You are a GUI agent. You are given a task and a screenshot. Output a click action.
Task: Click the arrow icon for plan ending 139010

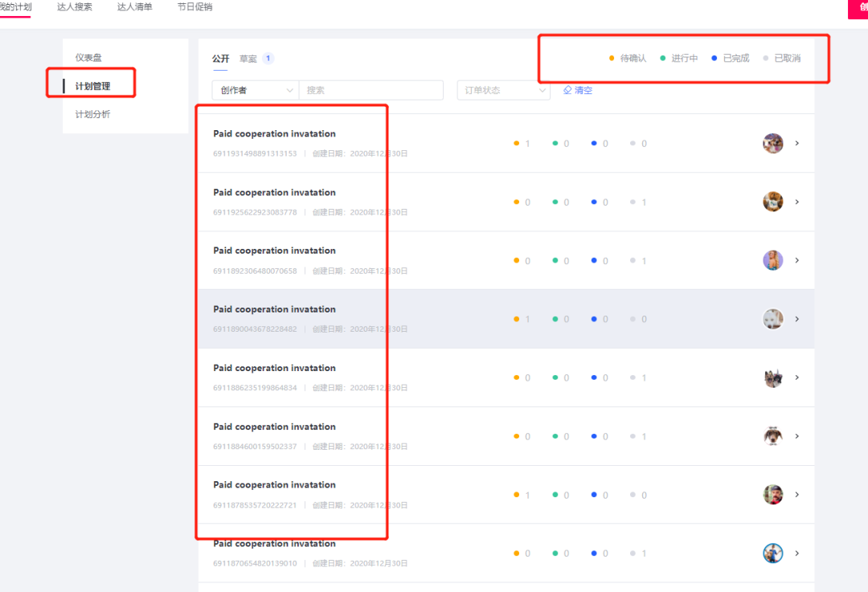797,553
